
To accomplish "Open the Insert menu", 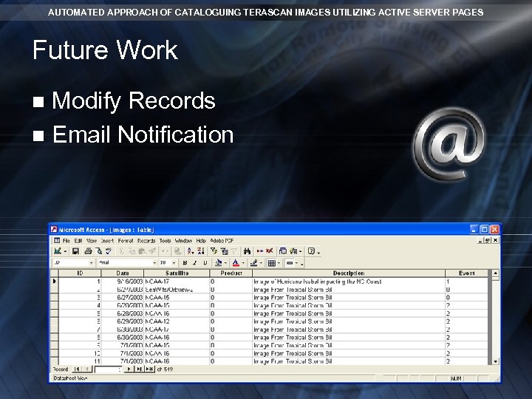I will 107,241.
